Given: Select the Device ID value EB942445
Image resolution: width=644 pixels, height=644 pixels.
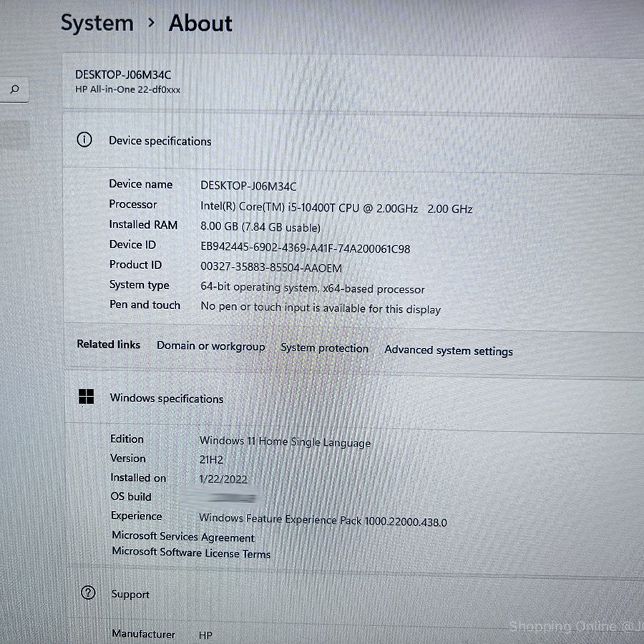Looking at the screenshot, I should coord(305,248).
